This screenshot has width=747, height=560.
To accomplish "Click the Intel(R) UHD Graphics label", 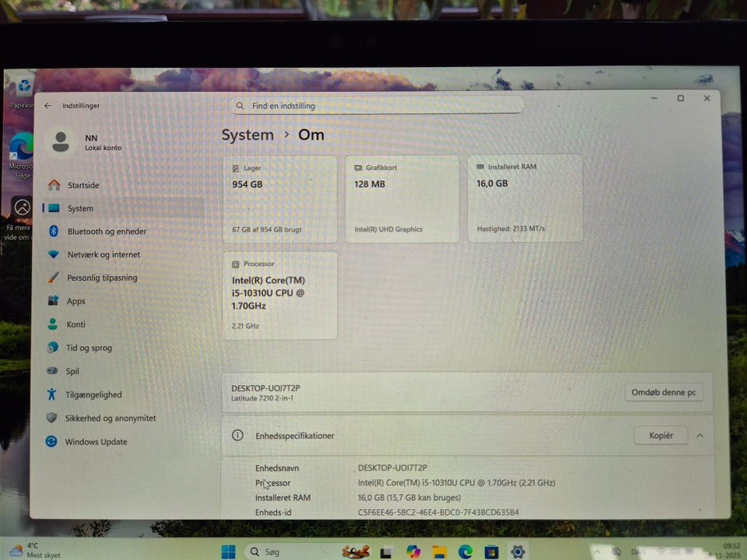I will (388, 229).
